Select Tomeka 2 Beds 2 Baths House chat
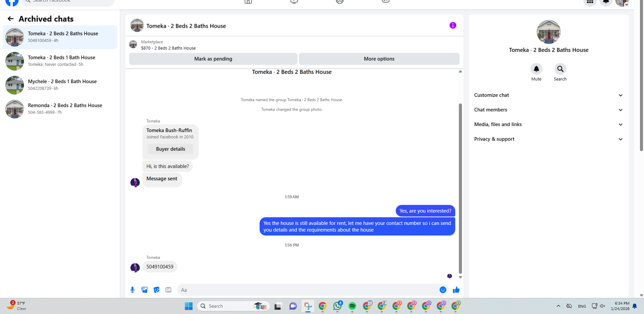 point(60,37)
